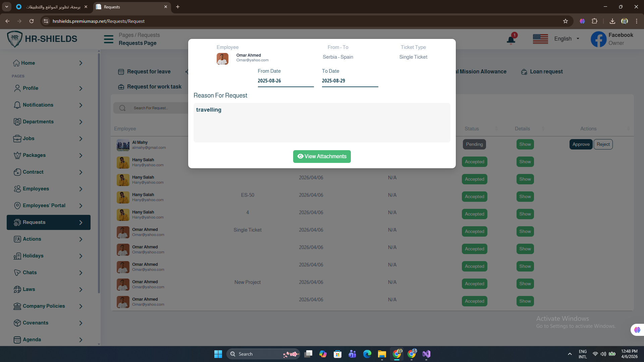Toggle the hamburger sidebar menu icon
The image size is (644, 362).
pos(108,39)
